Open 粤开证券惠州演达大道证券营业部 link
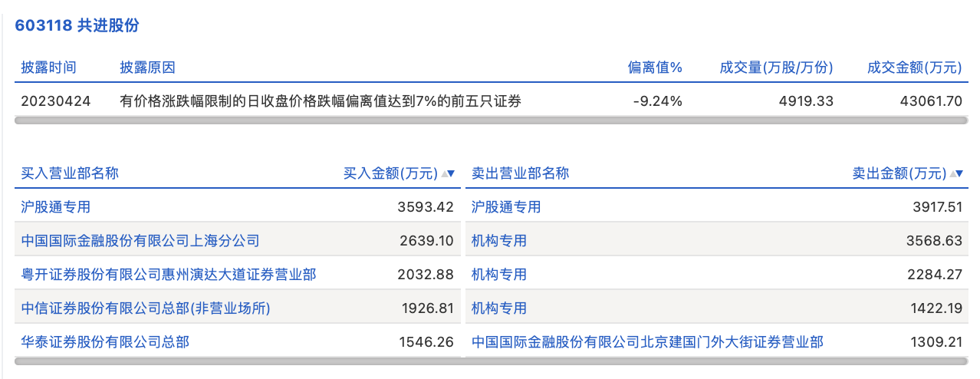 pyautogui.click(x=169, y=275)
